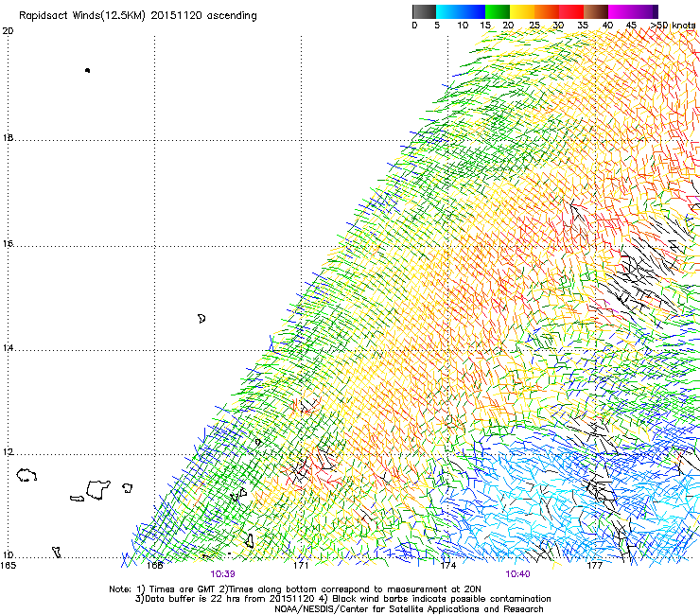The image size is (700, 615).
Task: Click the latitude axis label '14'
Action: (8, 347)
